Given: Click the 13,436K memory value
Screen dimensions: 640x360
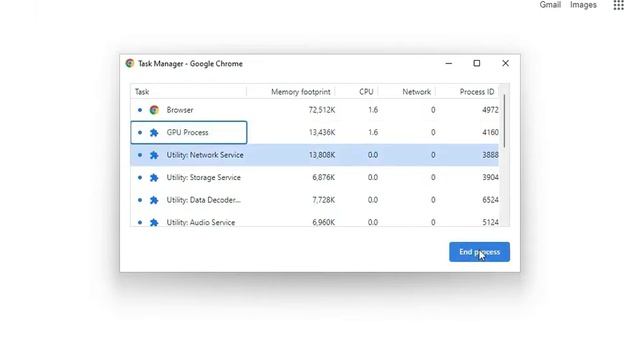Looking at the screenshot, I should point(322,132).
